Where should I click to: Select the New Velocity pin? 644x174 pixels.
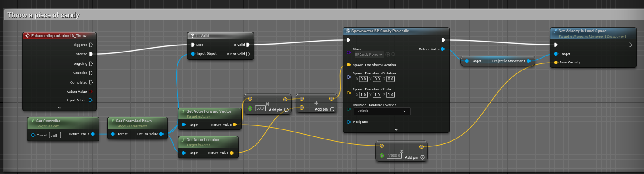(555, 63)
